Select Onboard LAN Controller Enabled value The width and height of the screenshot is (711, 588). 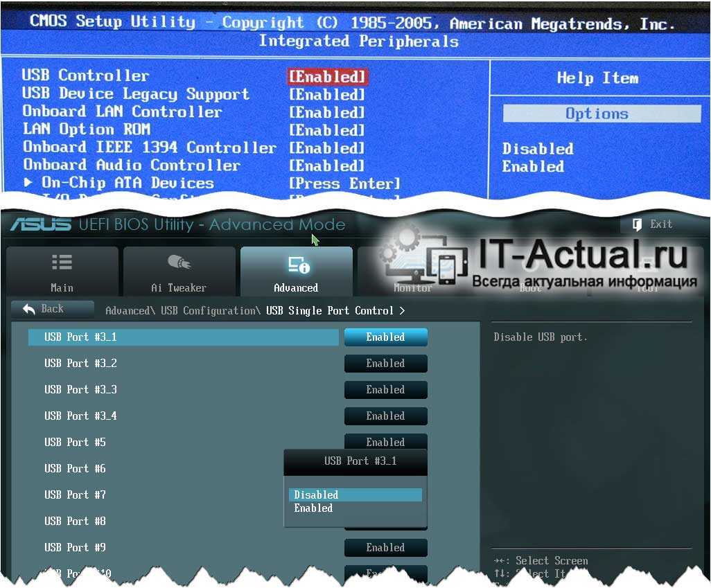pyautogui.click(x=327, y=112)
